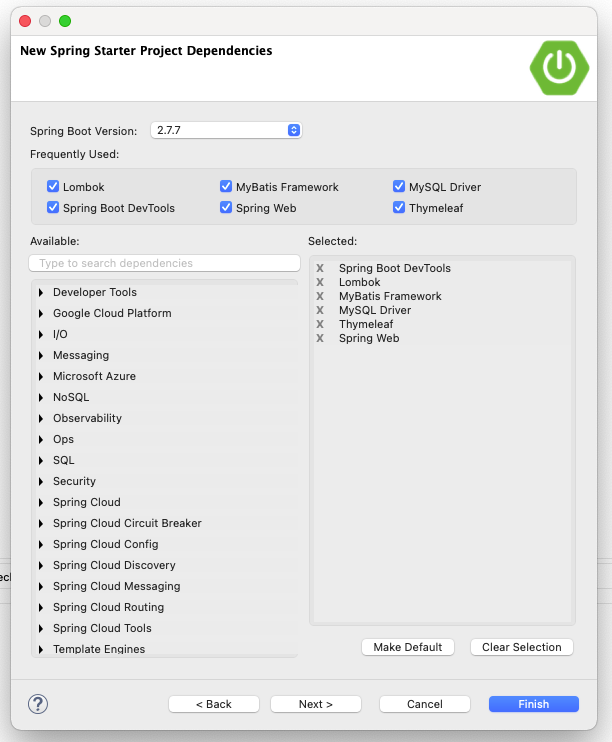Toggle the MyBatis Framework checkbox
The height and width of the screenshot is (742, 612).
point(226,186)
